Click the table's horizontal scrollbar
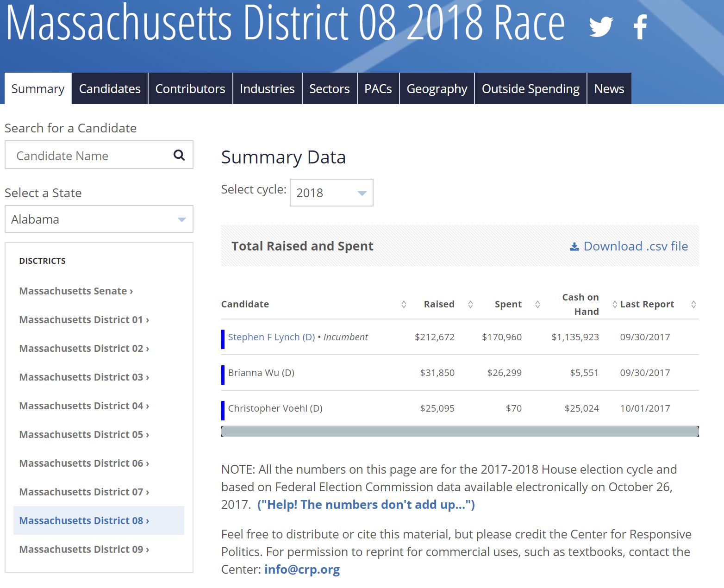 point(460,432)
